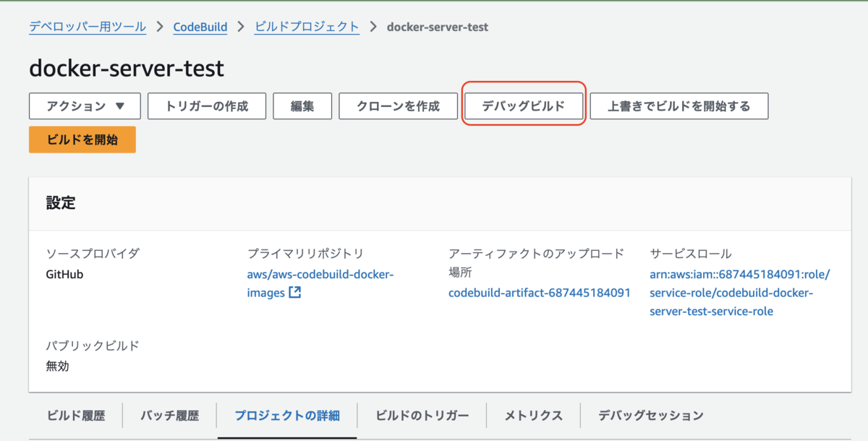Click the クローンを作成 button
The image size is (868, 441).
pos(398,106)
